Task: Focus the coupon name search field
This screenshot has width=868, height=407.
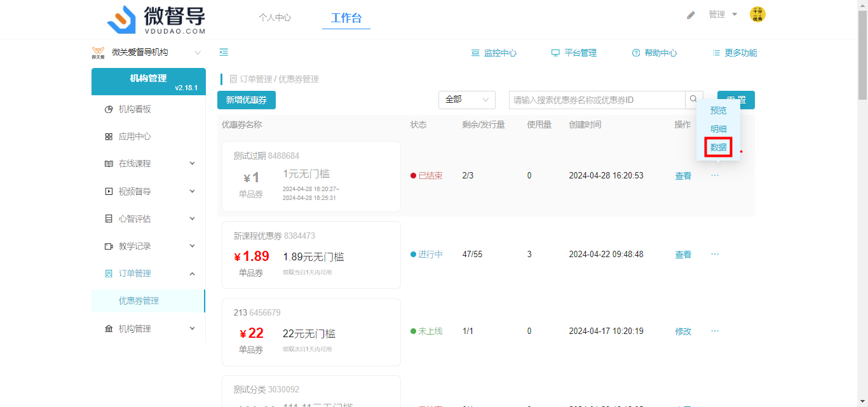Action: (597, 100)
